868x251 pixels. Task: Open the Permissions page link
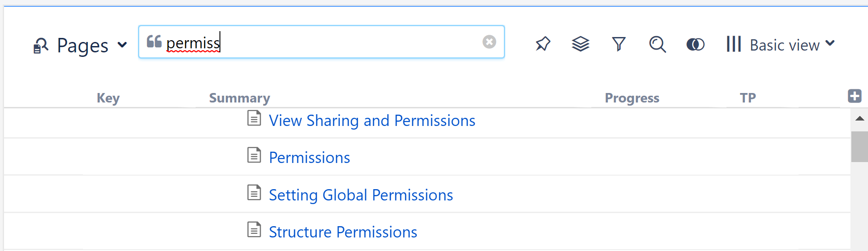[x=309, y=158]
